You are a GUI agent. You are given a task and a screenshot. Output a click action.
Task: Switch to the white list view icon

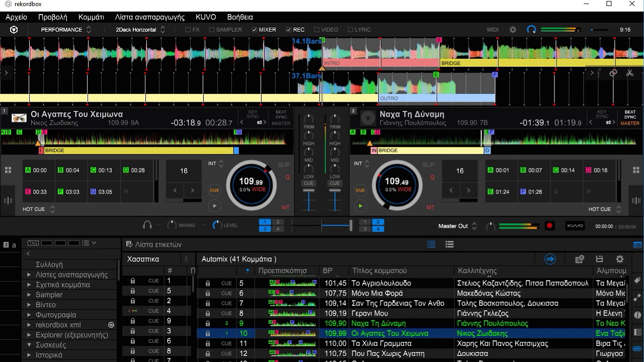pyautogui.click(x=449, y=244)
